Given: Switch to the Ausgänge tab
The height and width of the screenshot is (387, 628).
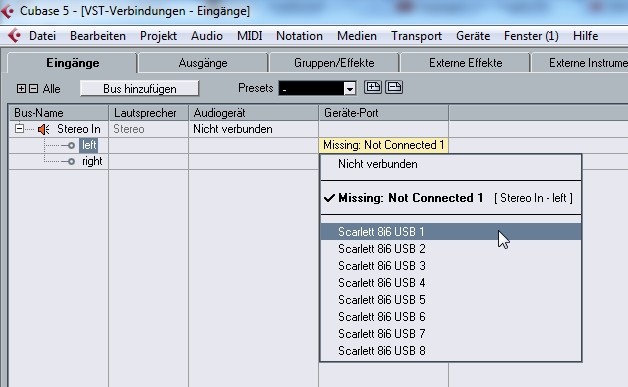Looking at the screenshot, I should 203,63.
